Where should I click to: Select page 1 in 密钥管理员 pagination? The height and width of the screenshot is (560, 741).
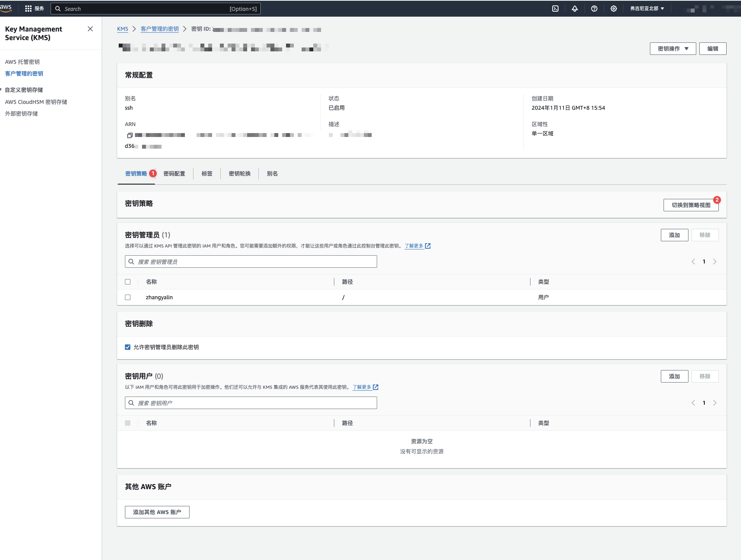[x=704, y=262]
